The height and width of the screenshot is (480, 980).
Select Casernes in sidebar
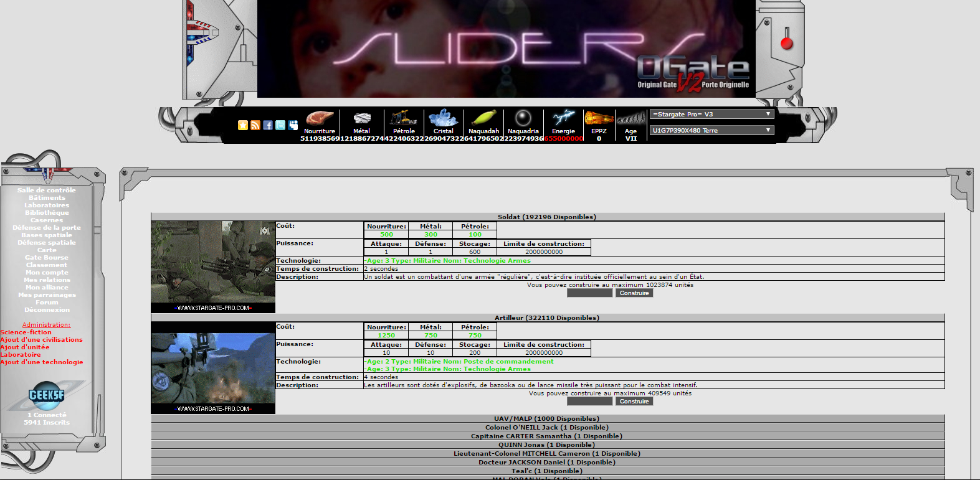47,220
